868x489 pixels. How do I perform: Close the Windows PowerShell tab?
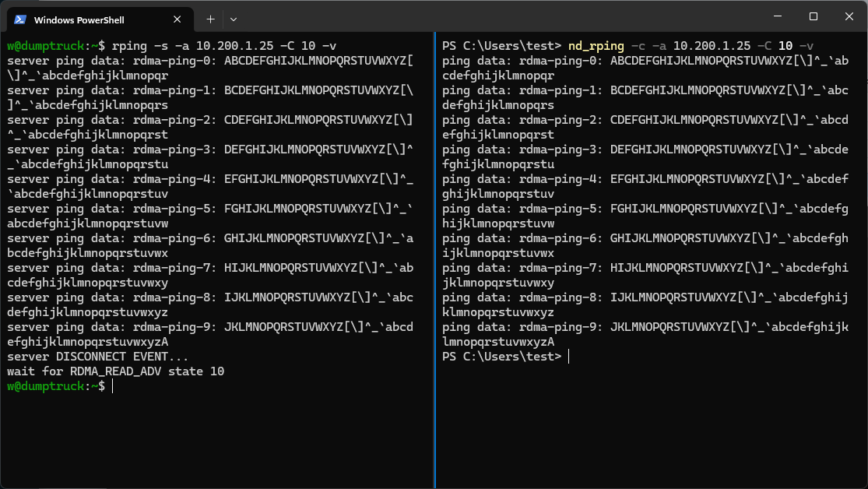(179, 19)
